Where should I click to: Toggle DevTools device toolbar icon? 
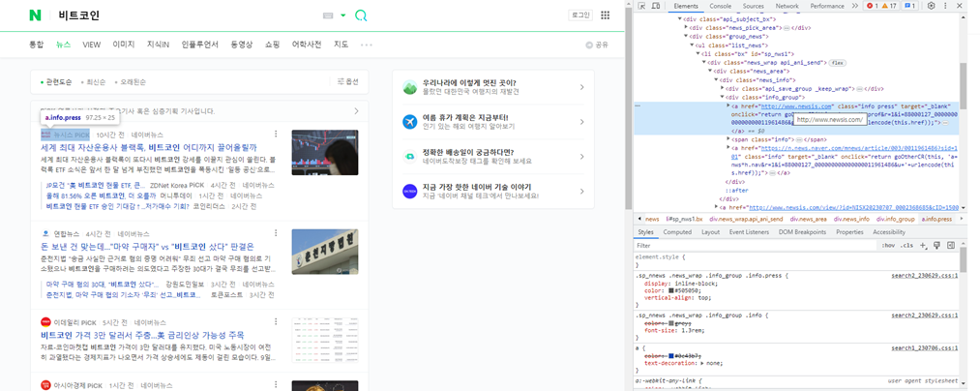click(656, 6)
